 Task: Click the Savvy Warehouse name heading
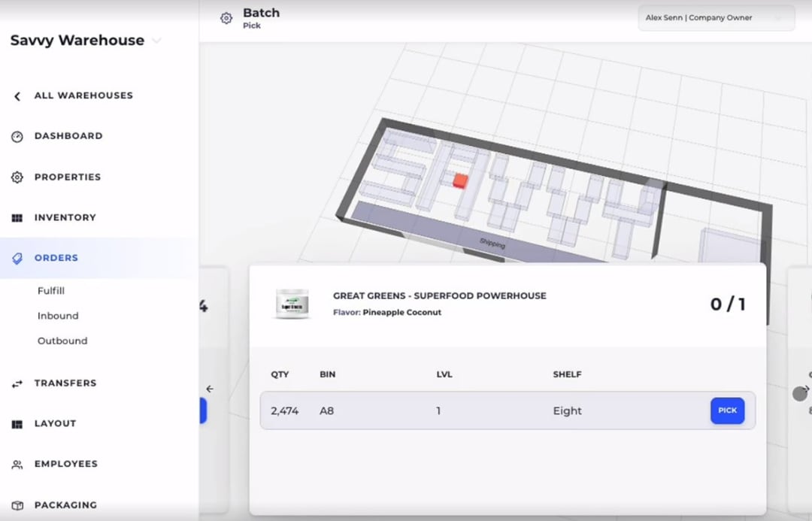(77, 41)
